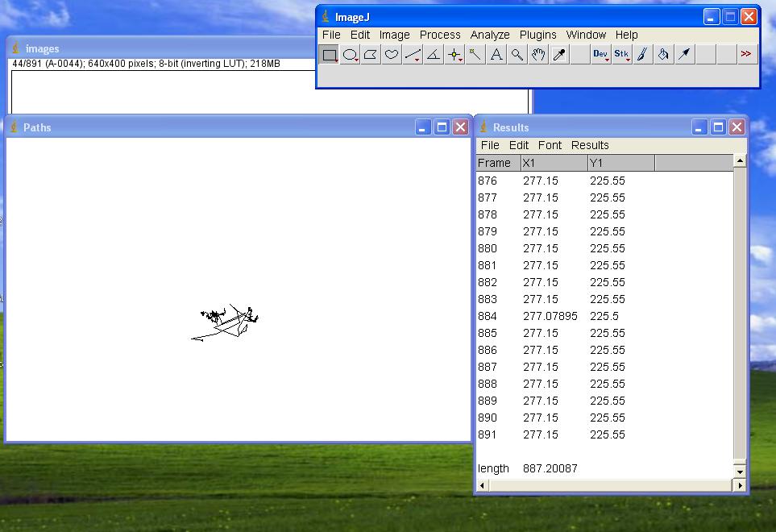Select the Arrow tool in toolbar
This screenshot has height=532, width=776.
click(684, 55)
